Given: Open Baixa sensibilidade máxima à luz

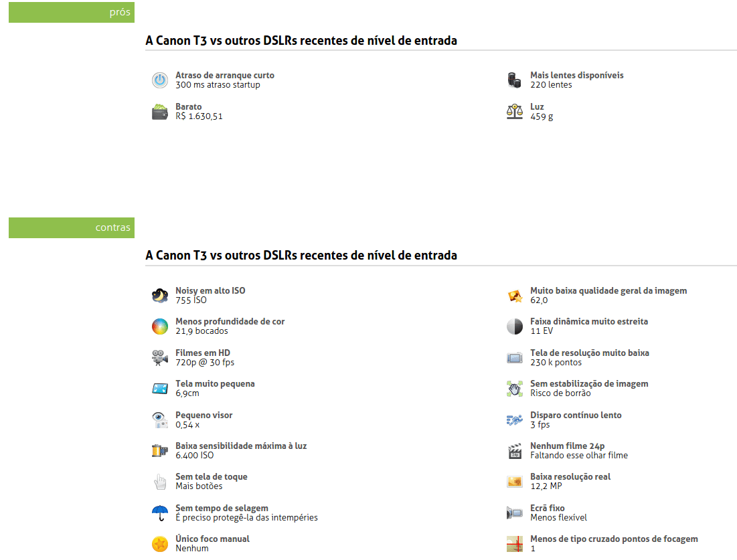Looking at the screenshot, I should [x=241, y=446].
